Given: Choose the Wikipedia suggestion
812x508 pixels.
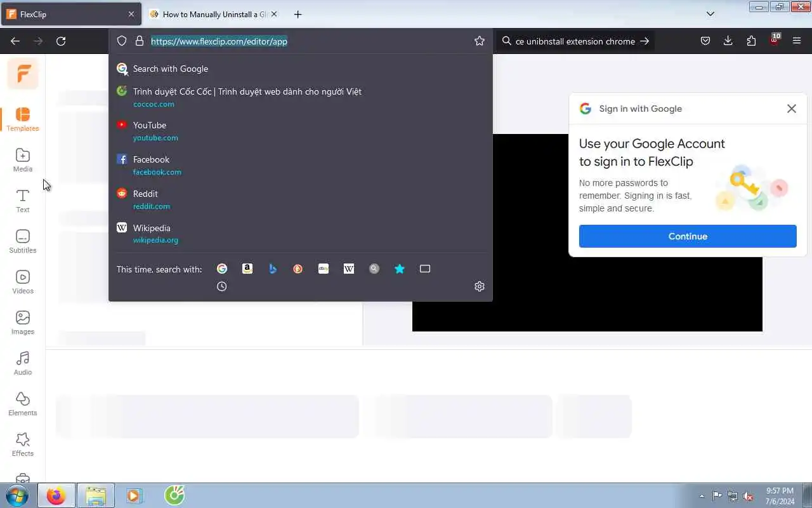Looking at the screenshot, I should pyautogui.click(x=301, y=234).
